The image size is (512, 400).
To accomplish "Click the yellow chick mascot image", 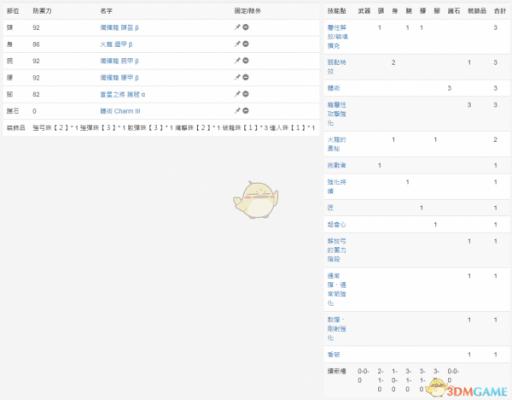I will coord(256,200).
